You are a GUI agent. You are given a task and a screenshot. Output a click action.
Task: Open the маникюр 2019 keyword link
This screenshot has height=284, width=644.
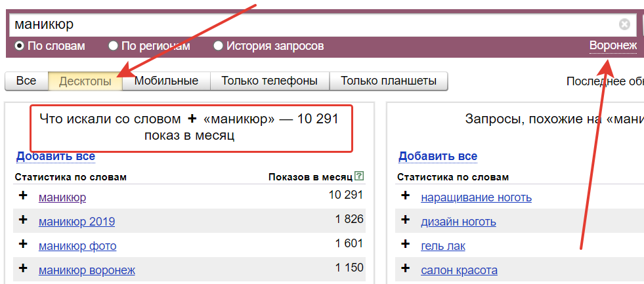77,222
